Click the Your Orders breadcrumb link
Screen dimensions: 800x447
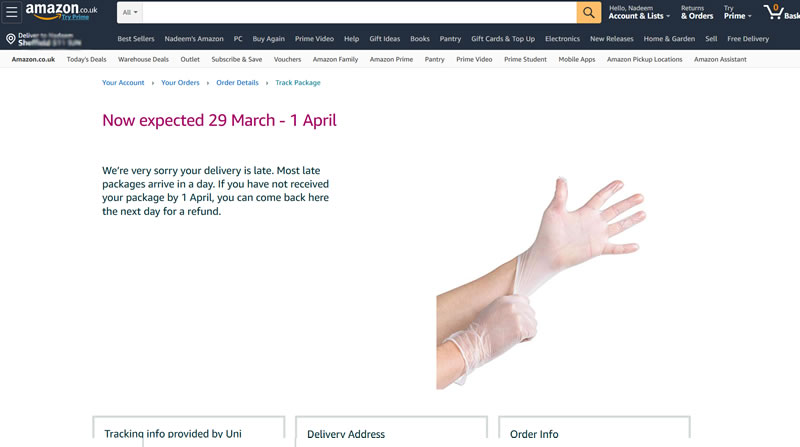click(x=180, y=83)
